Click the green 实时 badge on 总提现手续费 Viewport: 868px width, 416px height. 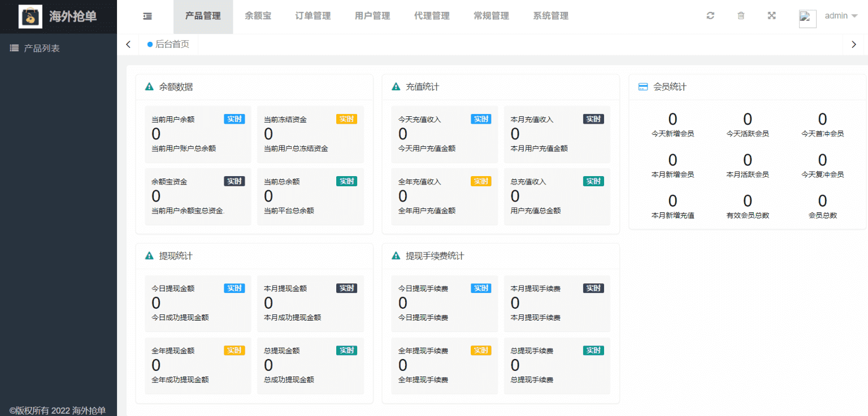tap(593, 351)
